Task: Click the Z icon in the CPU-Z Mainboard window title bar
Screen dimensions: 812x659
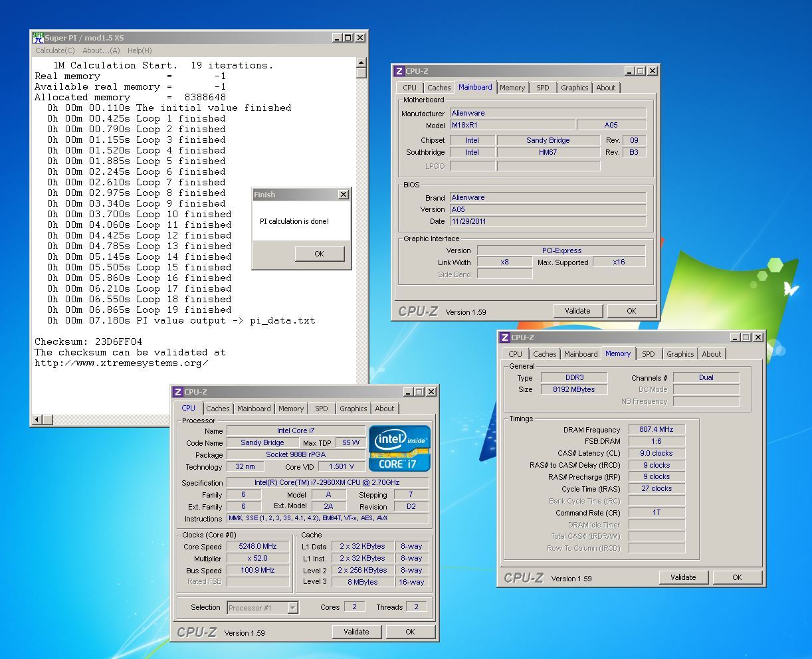Action: point(399,71)
